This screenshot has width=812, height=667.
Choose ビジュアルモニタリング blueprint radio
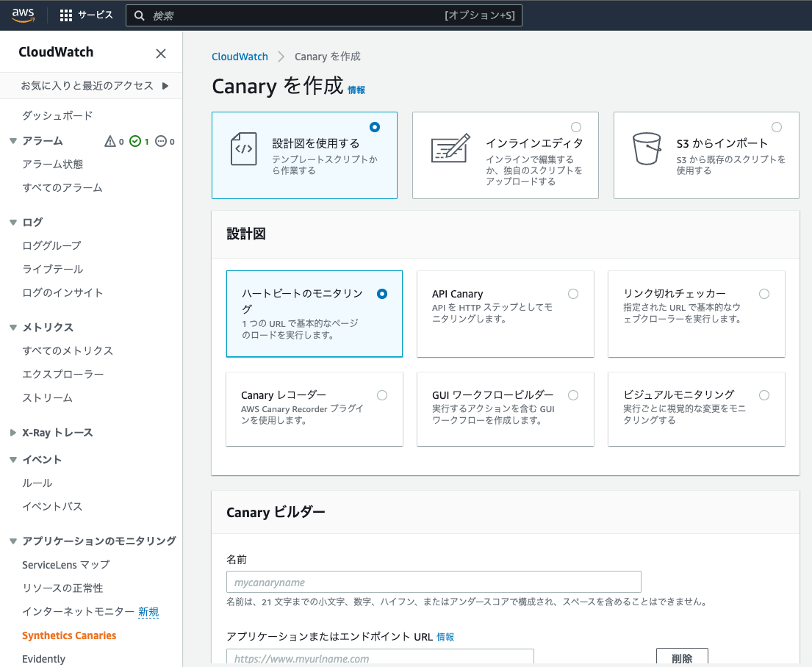click(x=764, y=395)
